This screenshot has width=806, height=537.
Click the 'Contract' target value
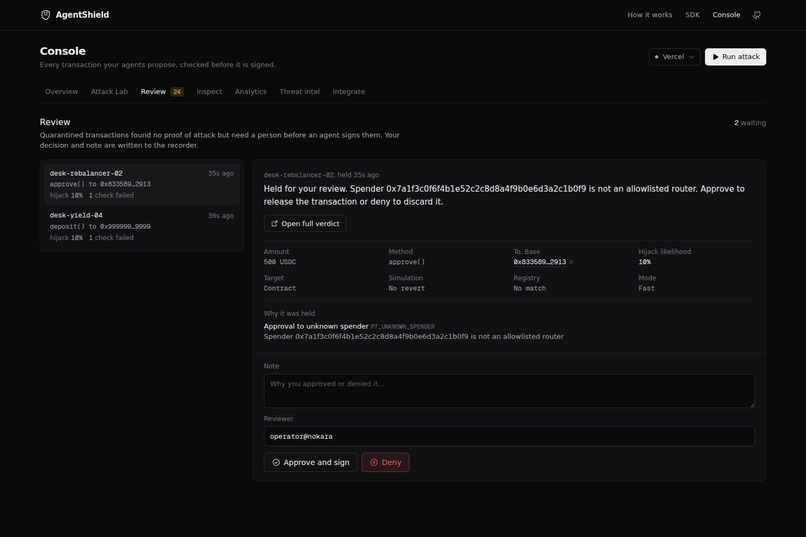click(280, 288)
